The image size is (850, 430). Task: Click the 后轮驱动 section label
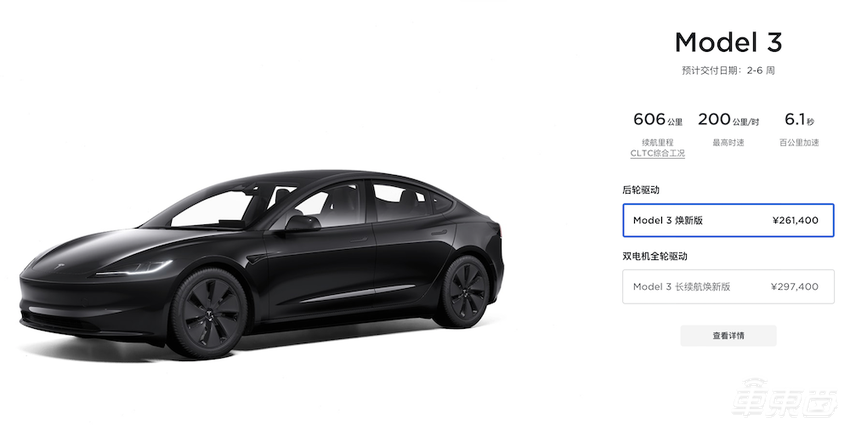(641, 190)
